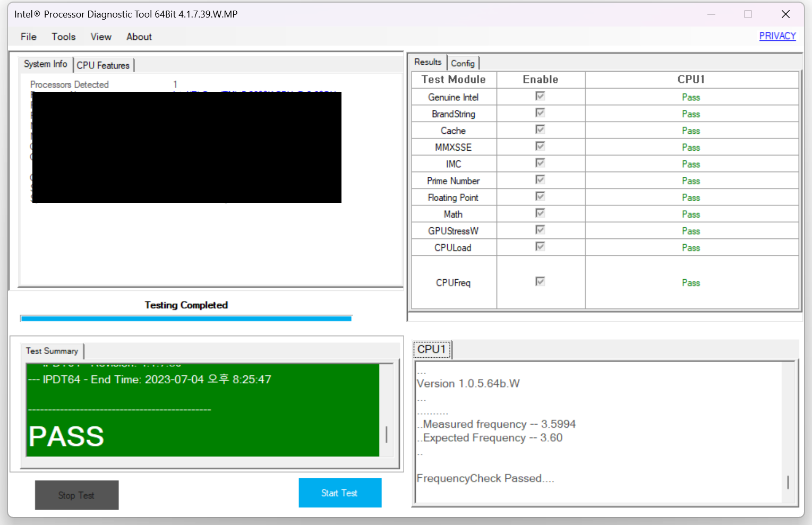Click the BrandString module name
The image size is (812, 525).
coord(454,114)
